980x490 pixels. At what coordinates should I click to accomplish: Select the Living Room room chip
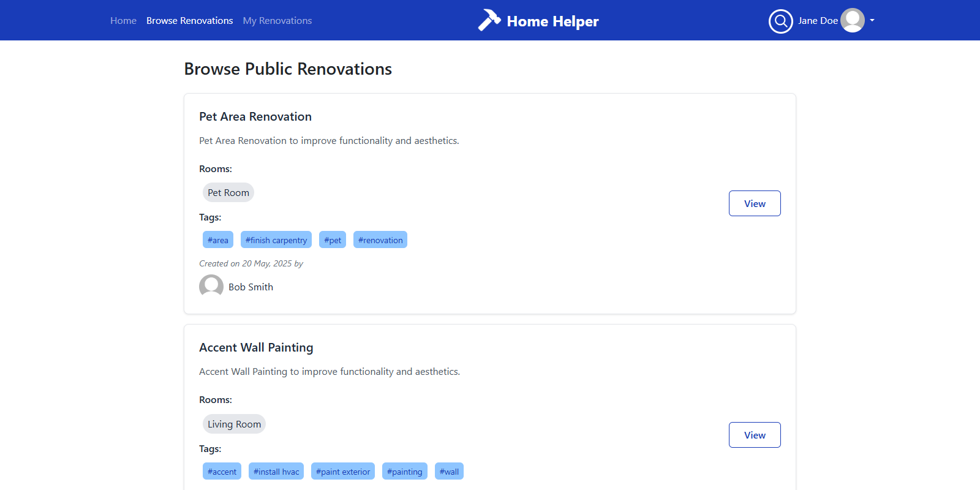point(234,424)
